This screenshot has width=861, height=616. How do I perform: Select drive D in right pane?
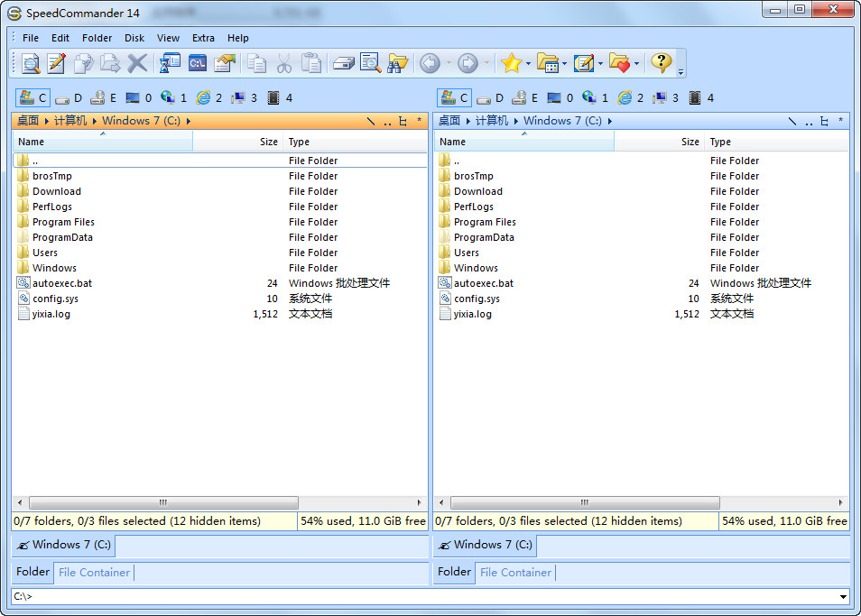pos(490,98)
